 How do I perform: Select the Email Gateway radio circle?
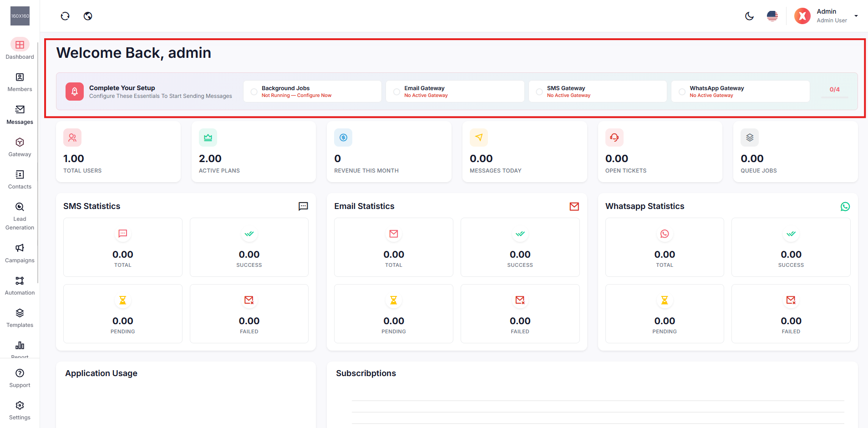[396, 92]
